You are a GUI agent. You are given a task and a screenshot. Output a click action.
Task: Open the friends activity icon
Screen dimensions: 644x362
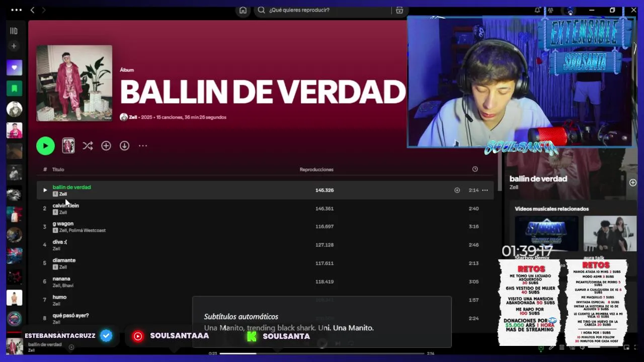[551, 10]
